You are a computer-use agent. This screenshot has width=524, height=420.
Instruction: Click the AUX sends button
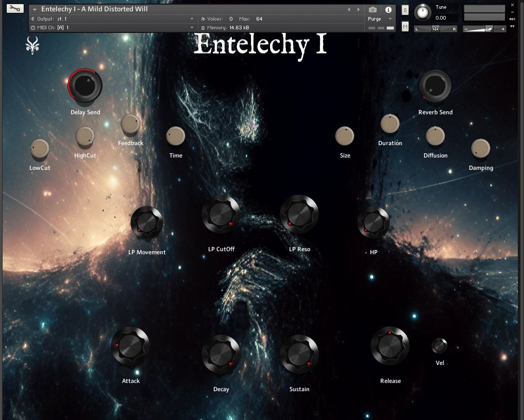pos(512,19)
